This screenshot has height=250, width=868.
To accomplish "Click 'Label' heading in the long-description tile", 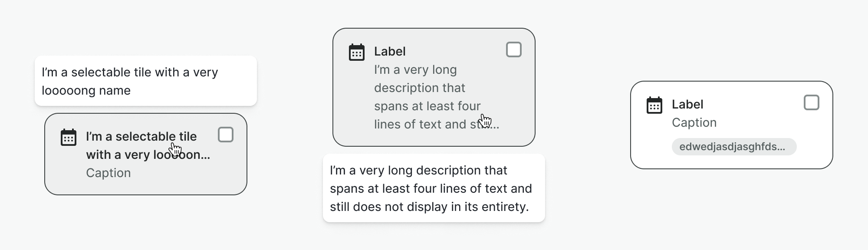I will coord(390,51).
